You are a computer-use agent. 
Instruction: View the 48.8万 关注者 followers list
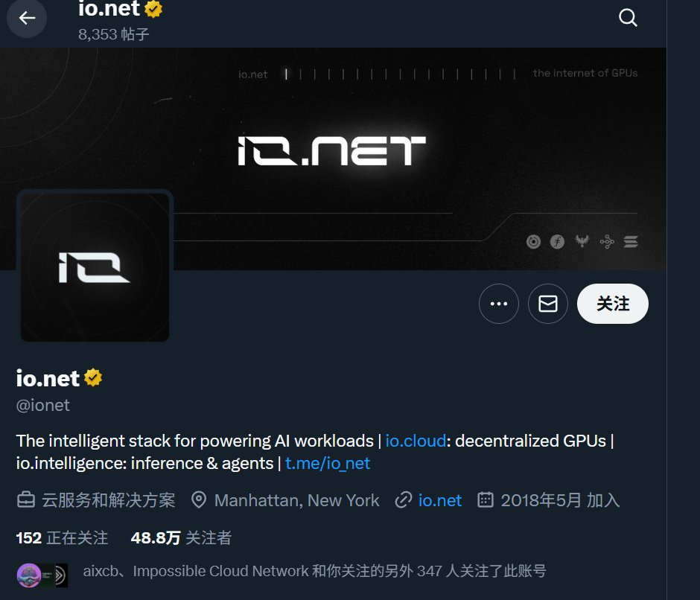coord(181,538)
